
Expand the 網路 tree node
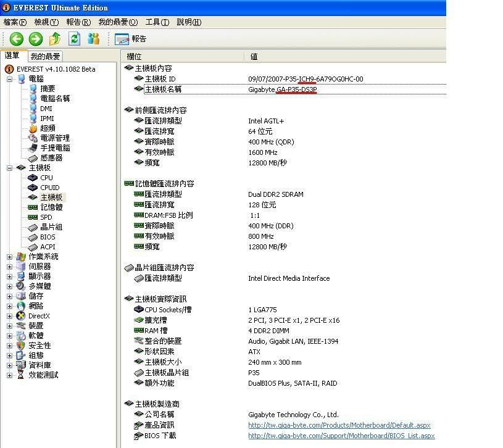click(x=10, y=306)
